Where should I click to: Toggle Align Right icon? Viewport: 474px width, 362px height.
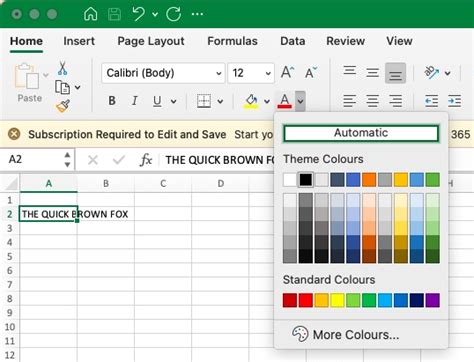(395, 101)
